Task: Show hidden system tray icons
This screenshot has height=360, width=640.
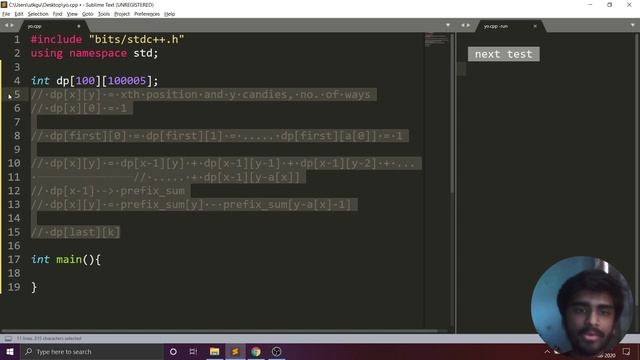Action: tap(547, 351)
